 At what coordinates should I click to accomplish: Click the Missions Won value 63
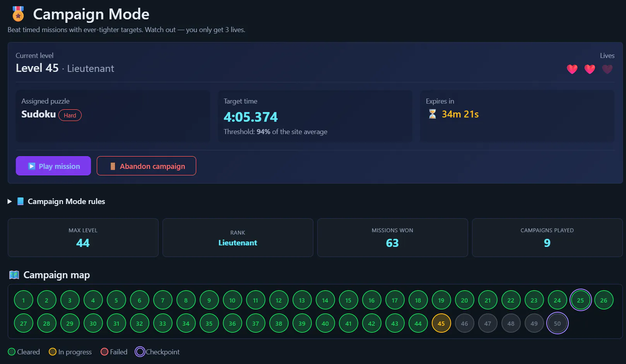[x=392, y=243]
